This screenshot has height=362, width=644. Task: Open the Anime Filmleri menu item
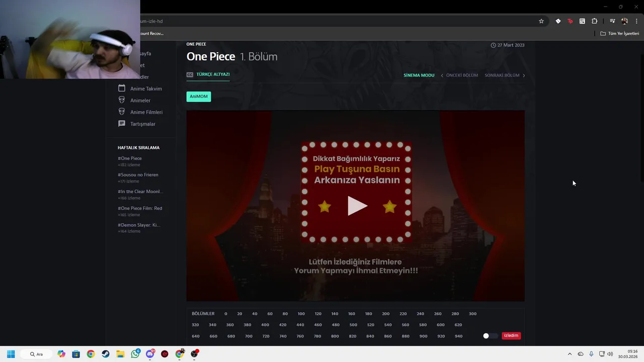tap(146, 112)
